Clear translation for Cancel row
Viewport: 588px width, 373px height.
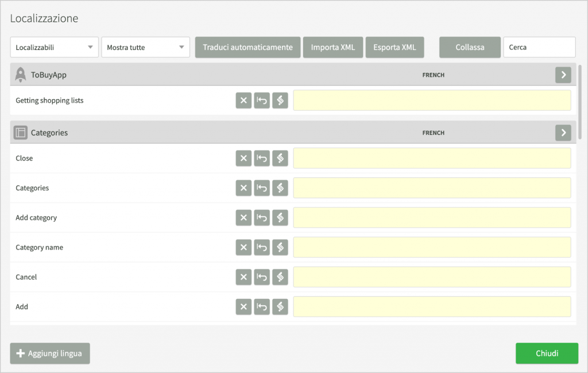click(243, 277)
